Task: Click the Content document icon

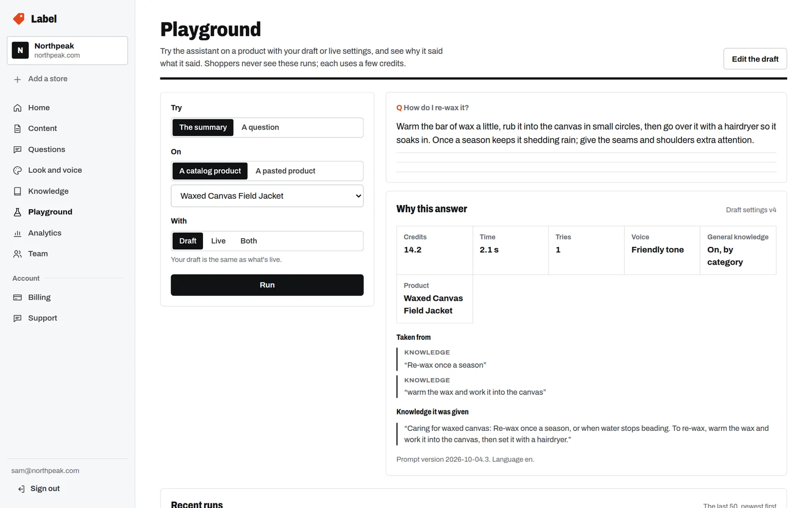Action: pyautogui.click(x=17, y=129)
